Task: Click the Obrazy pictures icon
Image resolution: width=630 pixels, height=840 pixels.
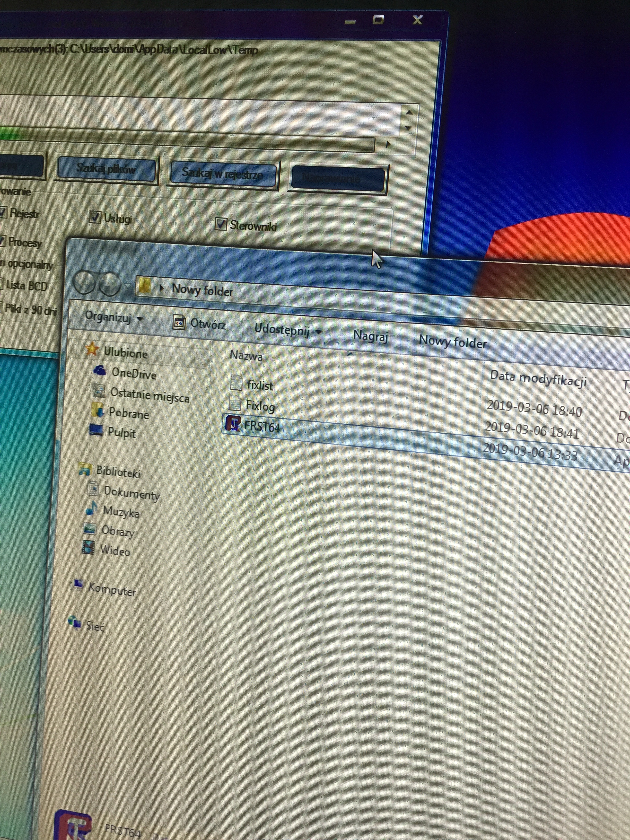Action: [x=90, y=528]
